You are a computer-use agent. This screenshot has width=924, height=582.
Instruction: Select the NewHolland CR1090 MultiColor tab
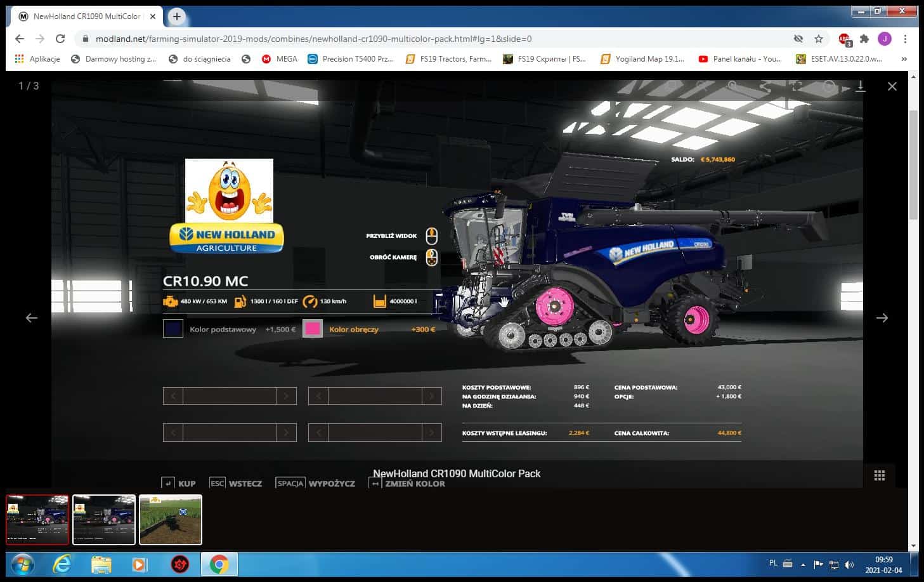[x=86, y=17]
